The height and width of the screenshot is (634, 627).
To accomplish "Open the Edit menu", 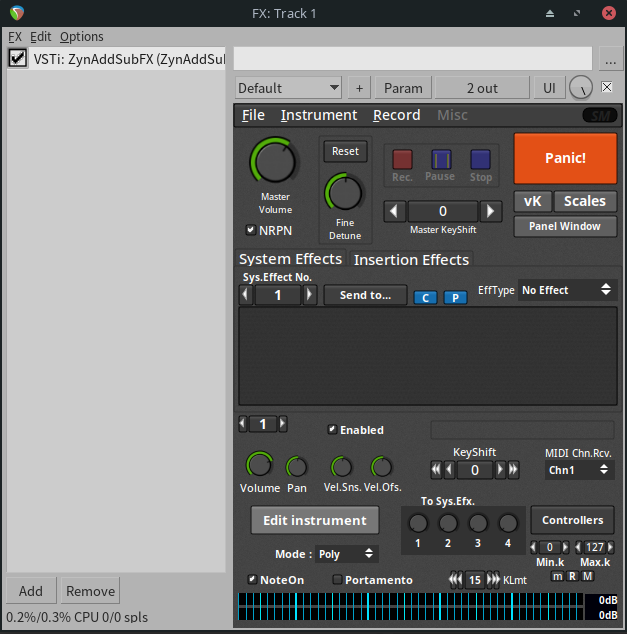I will [40, 37].
